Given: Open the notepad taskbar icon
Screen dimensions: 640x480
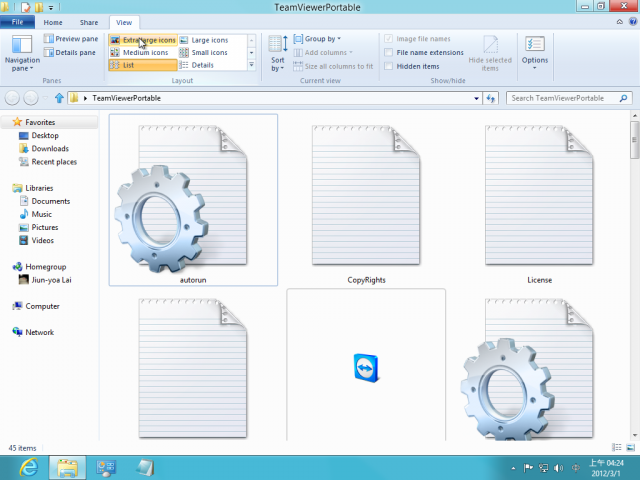Looking at the screenshot, I should click(144, 468).
